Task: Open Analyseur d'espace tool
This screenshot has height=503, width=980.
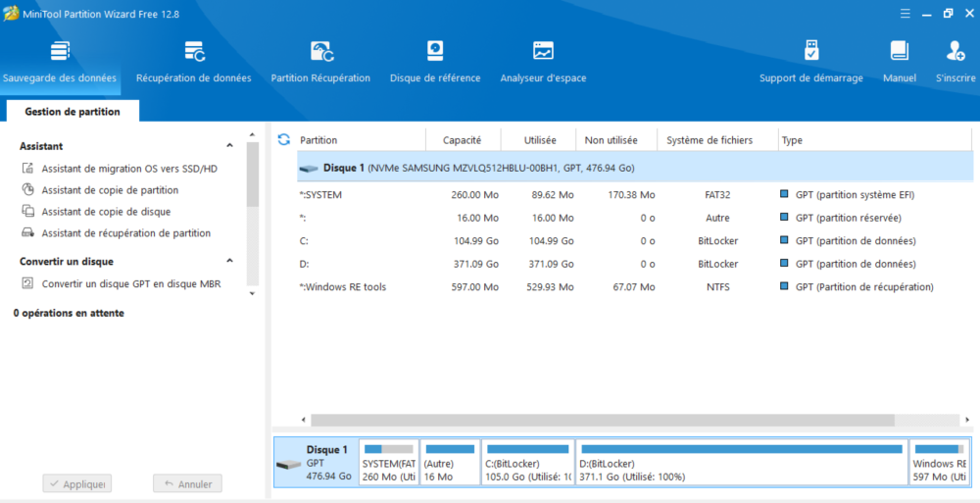Action: pyautogui.click(x=543, y=61)
